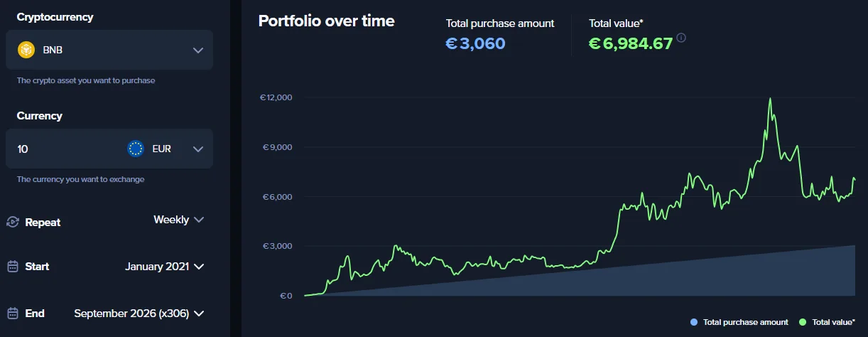This screenshot has height=337, width=868.
Task: Open the EUR currency selector chevron
Action: coord(198,149)
